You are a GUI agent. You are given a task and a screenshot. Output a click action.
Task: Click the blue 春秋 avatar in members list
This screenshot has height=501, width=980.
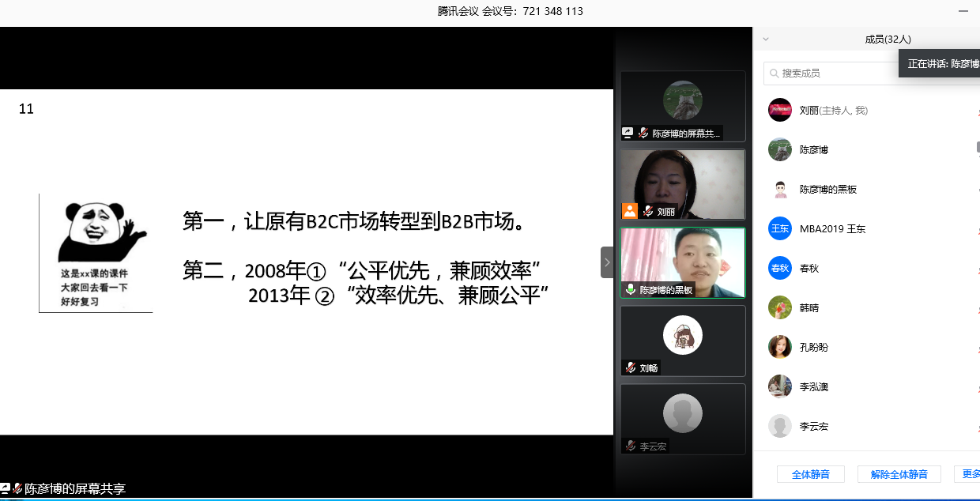click(780, 268)
